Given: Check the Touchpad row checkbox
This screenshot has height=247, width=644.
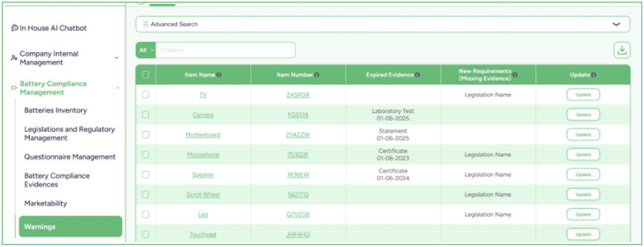Looking at the screenshot, I should [145, 234].
